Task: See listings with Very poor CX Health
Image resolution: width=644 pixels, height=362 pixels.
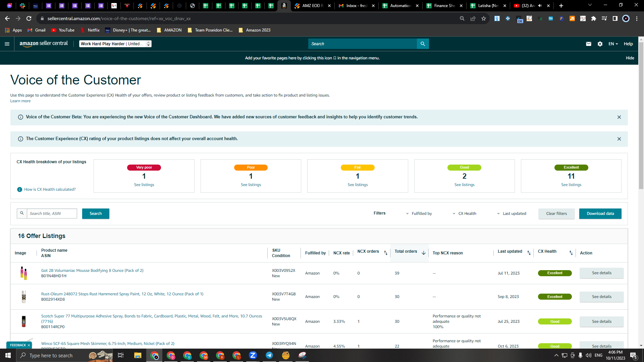Action: coord(144,185)
